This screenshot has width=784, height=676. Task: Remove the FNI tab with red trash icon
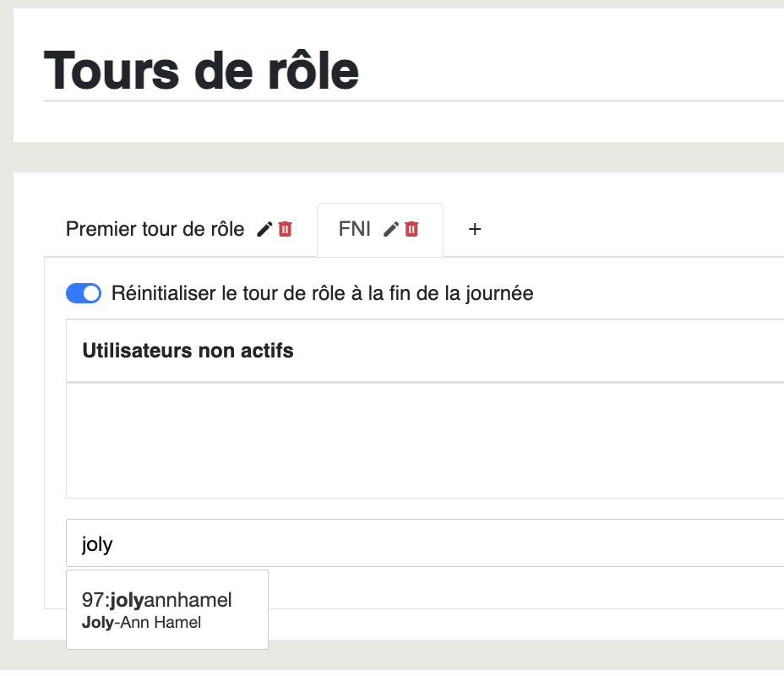coord(411,229)
